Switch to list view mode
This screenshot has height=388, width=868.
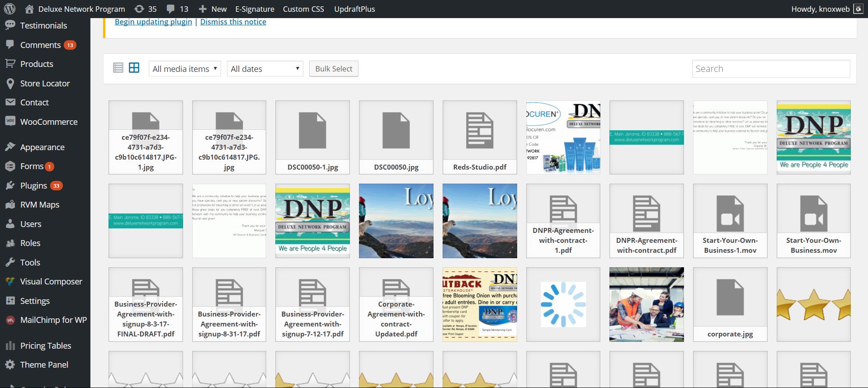coord(118,68)
